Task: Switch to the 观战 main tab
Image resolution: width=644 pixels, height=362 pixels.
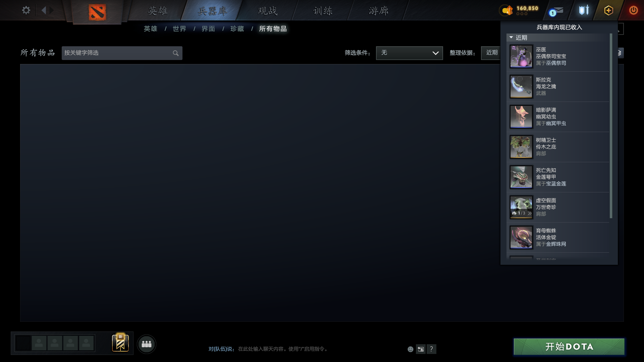Action: tap(268, 11)
